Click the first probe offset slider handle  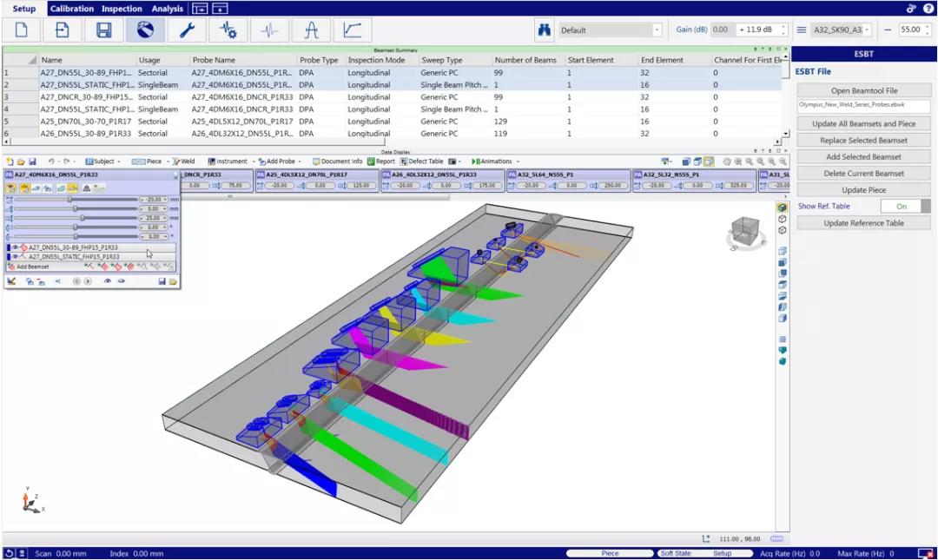click(70, 199)
